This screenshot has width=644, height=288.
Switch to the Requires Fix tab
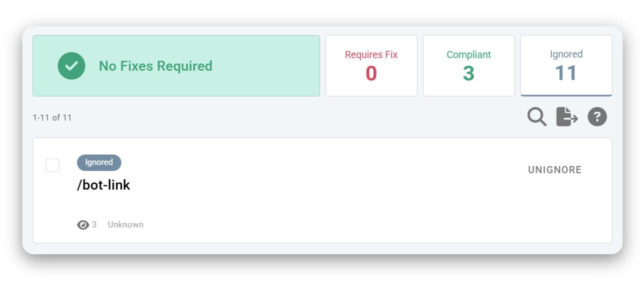click(x=371, y=55)
